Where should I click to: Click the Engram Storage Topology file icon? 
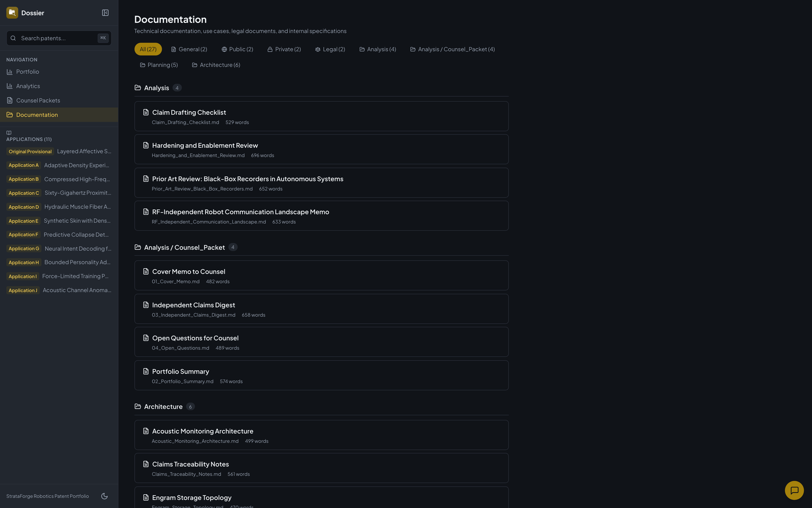[146, 497]
